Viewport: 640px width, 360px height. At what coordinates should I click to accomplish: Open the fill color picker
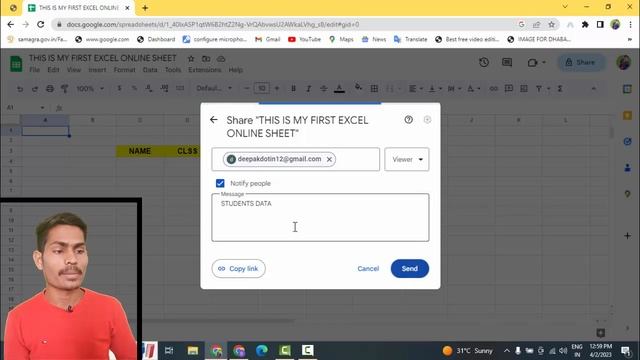point(358,88)
